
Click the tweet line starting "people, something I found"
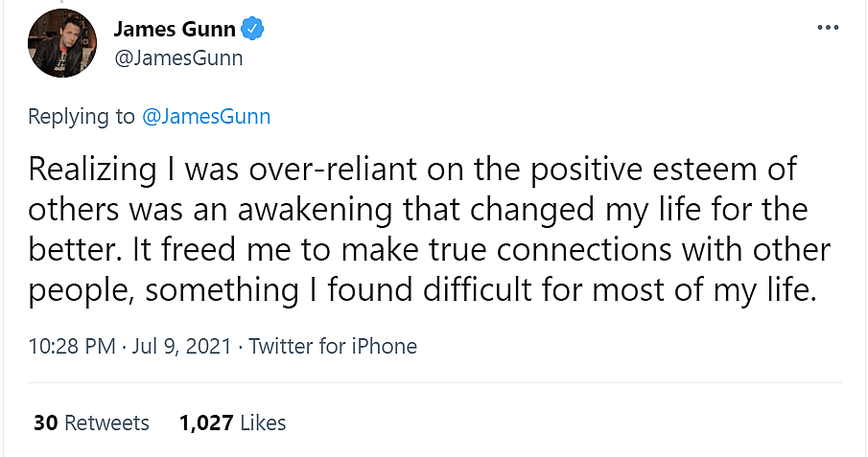point(422,290)
